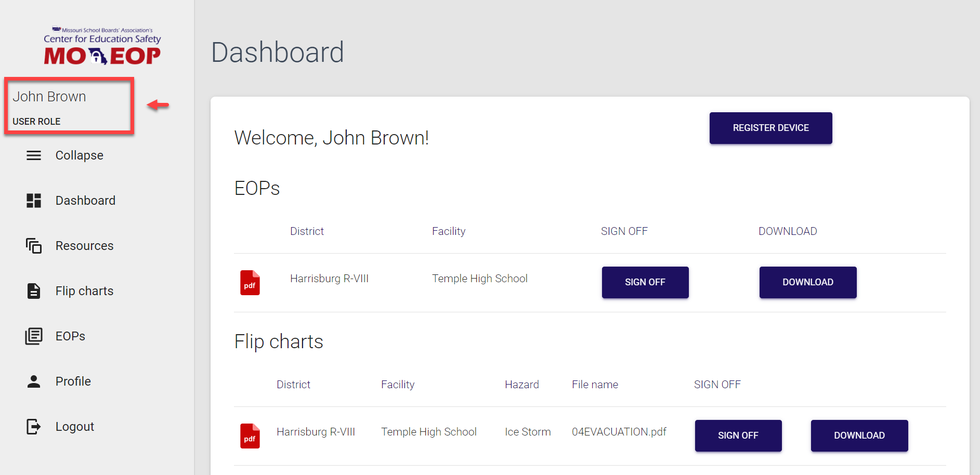Viewport: 980px width, 475px height.
Task: Click the Profile person icon
Action: [34, 381]
